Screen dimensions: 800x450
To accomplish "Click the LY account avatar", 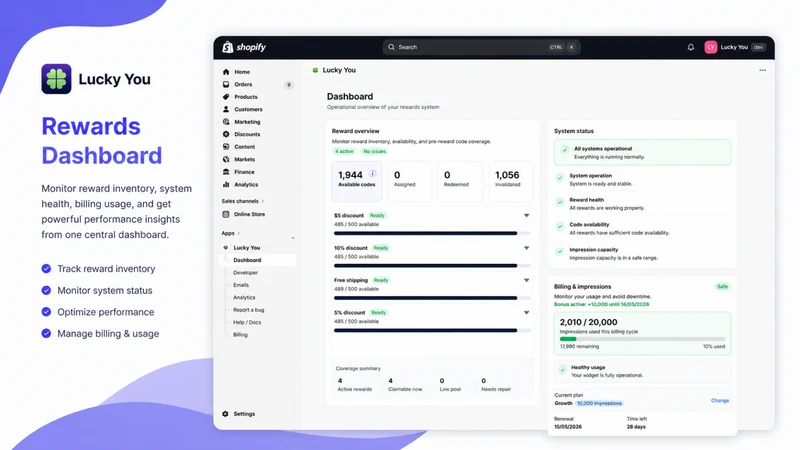I will click(x=711, y=47).
